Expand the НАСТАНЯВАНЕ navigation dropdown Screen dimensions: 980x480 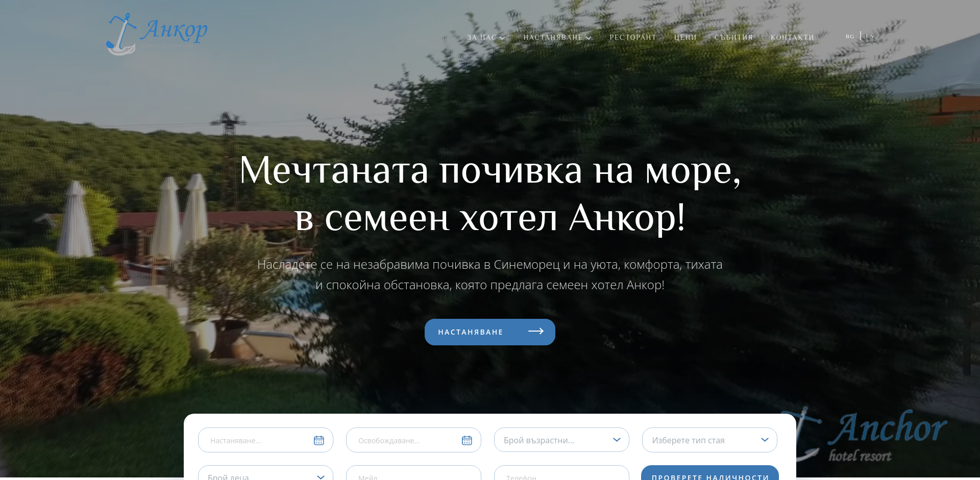click(556, 37)
